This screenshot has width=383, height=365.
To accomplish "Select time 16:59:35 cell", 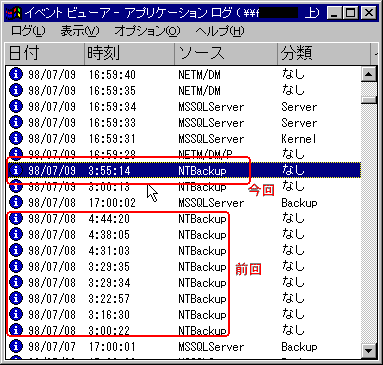I will (112, 91).
